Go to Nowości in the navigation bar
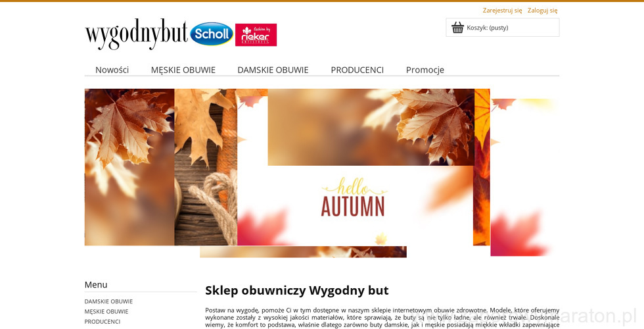This screenshot has height=329, width=644. pos(112,70)
